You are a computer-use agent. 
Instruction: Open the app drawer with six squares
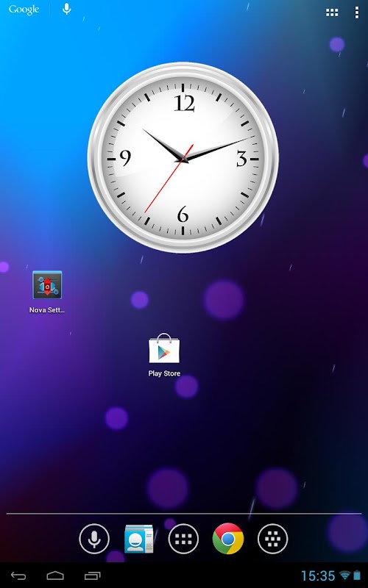[x=183, y=539]
